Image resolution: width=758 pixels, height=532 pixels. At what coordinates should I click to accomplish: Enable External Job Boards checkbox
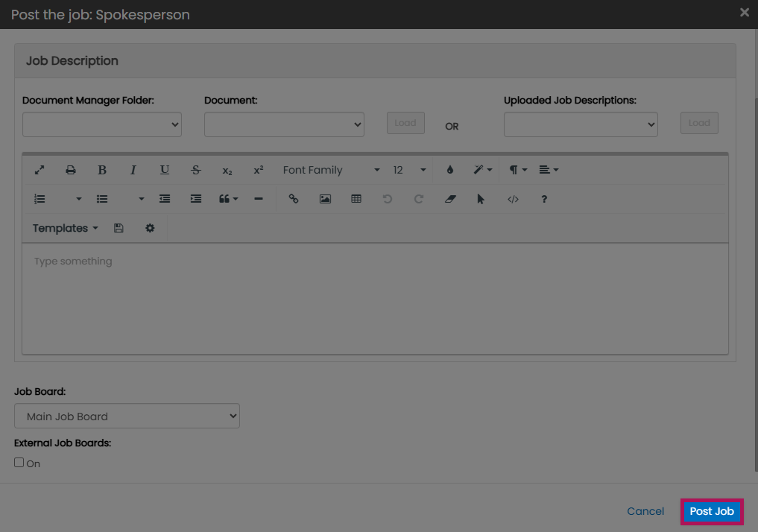coord(19,463)
